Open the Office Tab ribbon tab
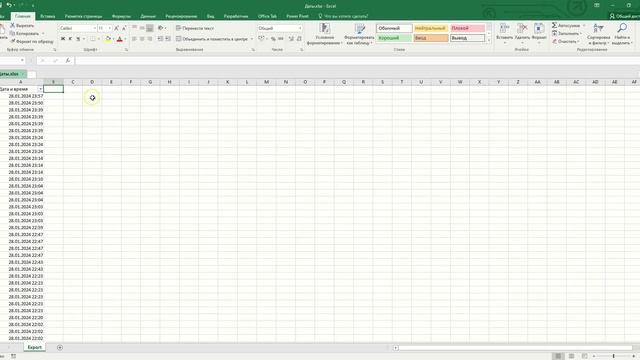This screenshot has height=360, width=640. pos(267,16)
